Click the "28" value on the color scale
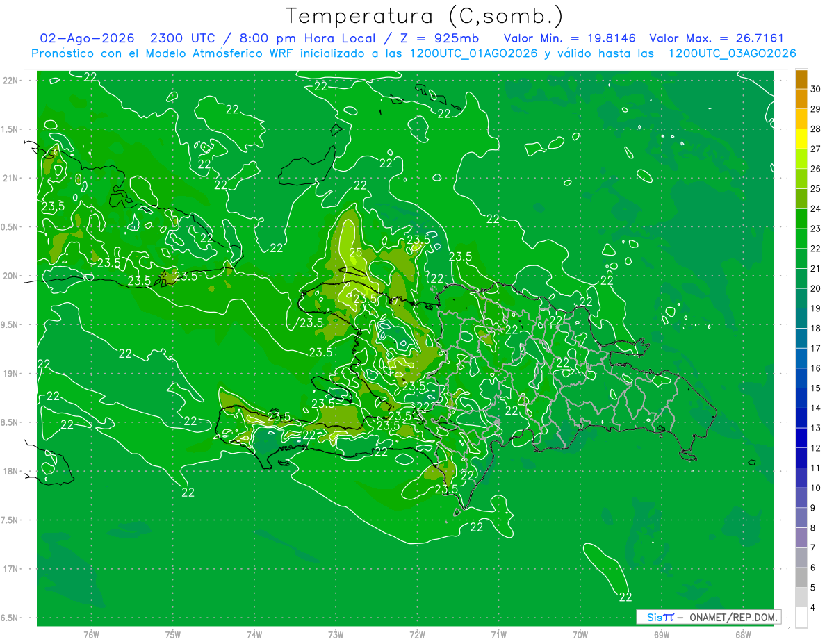Image resolution: width=834 pixels, height=644 pixels. (816, 129)
